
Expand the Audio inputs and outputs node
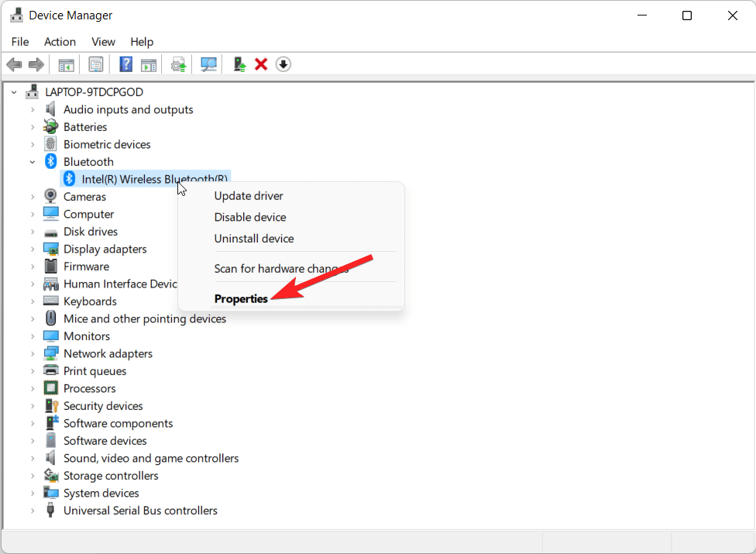tap(33, 110)
